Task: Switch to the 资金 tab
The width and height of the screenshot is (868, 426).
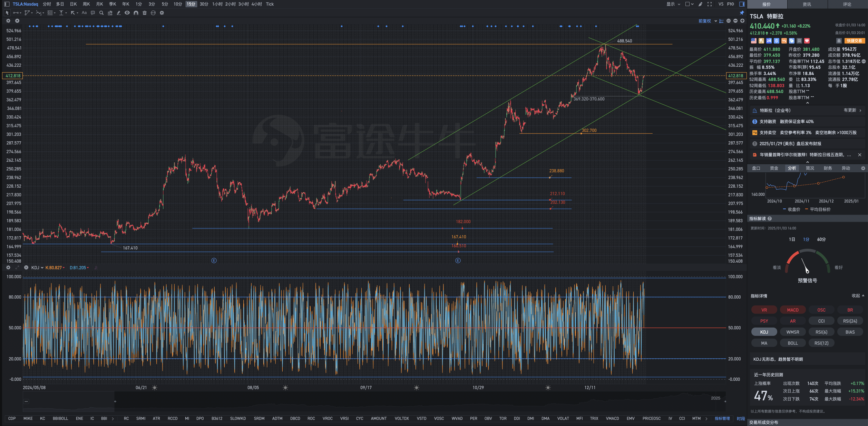Action: pyautogui.click(x=774, y=168)
